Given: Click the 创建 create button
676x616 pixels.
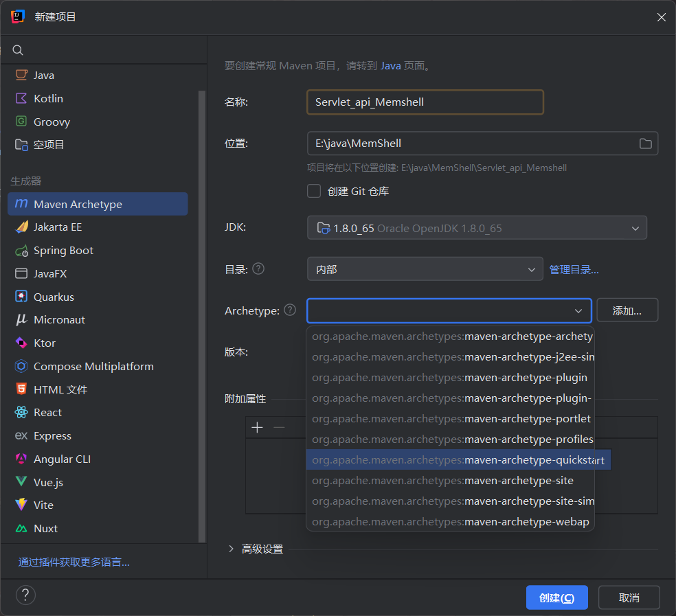Looking at the screenshot, I should [x=556, y=597].
